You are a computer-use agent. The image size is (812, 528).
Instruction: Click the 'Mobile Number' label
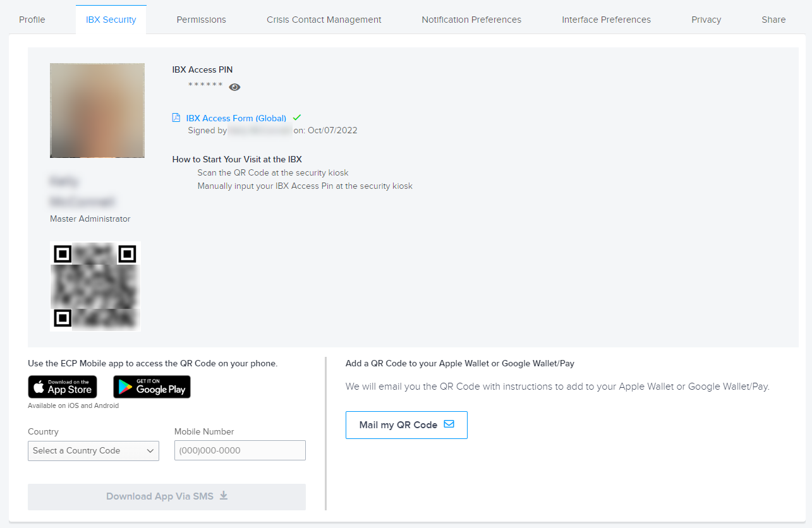pyautogui.click(x=204, y=431)
